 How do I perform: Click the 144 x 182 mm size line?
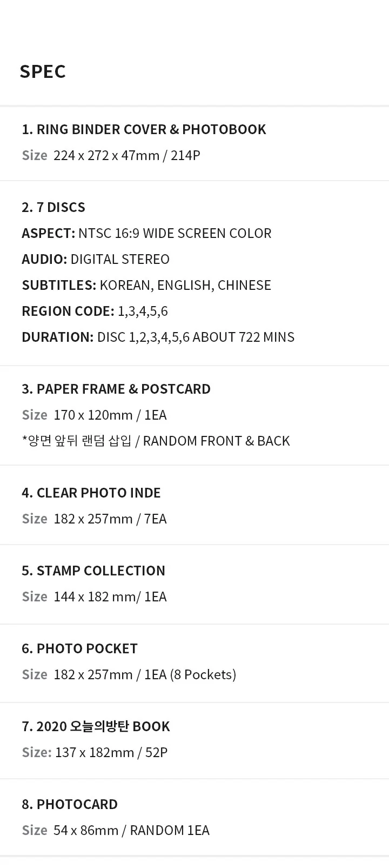click(110, 597)
